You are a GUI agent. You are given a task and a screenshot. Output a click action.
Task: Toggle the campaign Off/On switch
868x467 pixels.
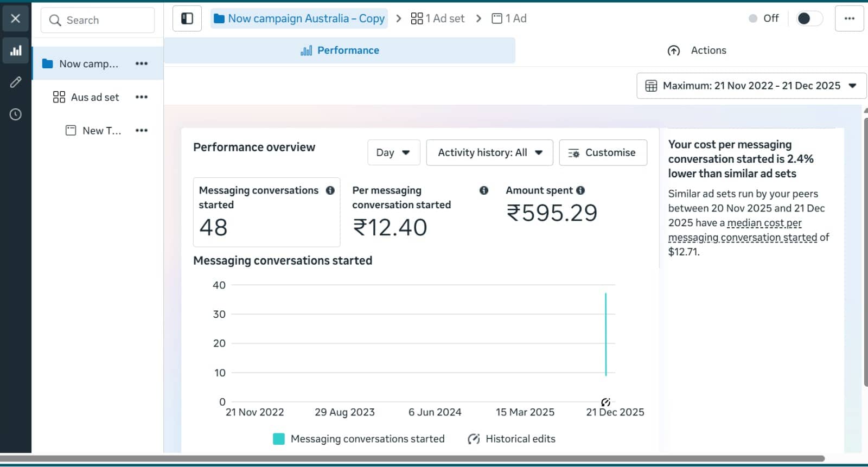point(808,19)
